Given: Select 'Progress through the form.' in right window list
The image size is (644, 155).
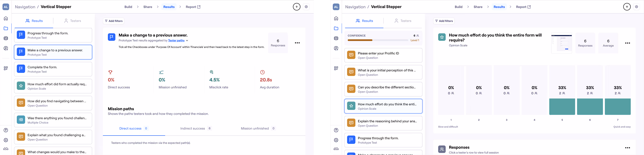Looking at the screenshot, I should point(383,140).
